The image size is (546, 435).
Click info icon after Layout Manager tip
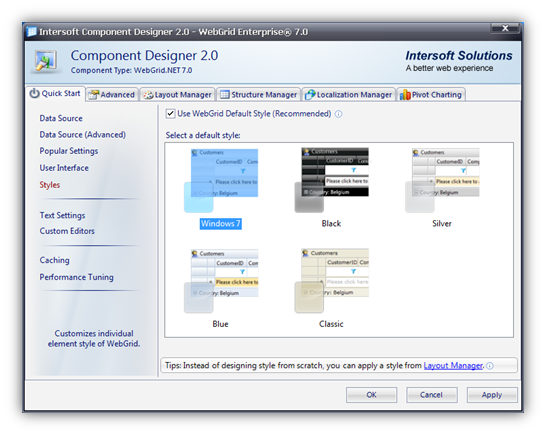point(490,366)
